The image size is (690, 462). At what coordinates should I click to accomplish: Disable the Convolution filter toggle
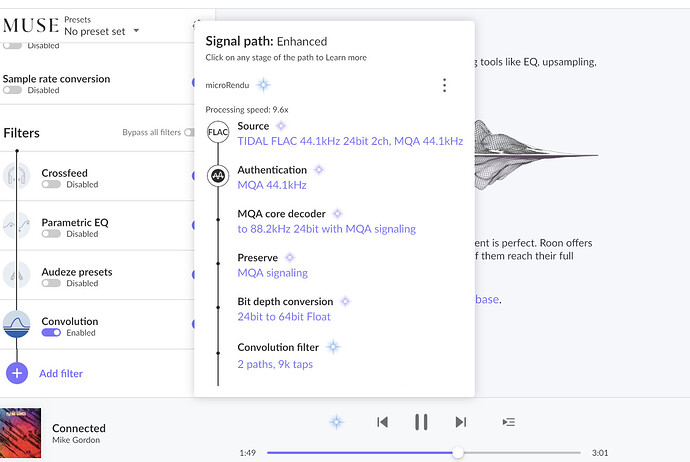point(50,333)
